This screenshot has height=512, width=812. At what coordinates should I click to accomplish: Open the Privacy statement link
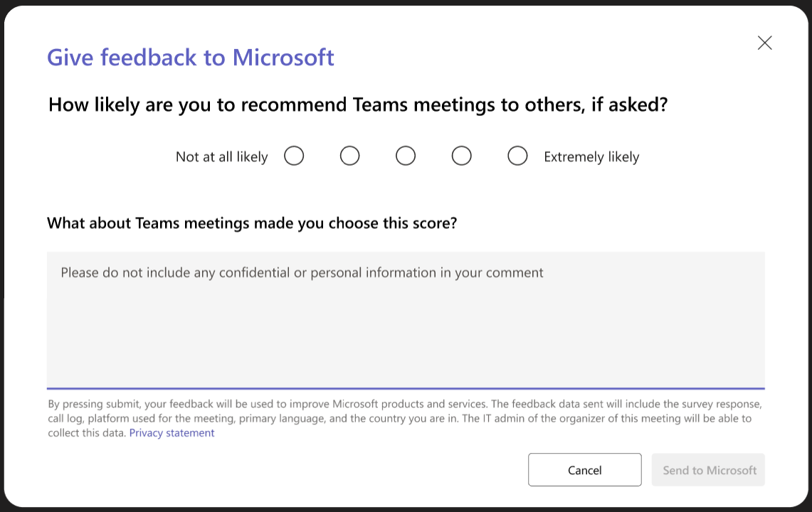[x=172, y=432]
